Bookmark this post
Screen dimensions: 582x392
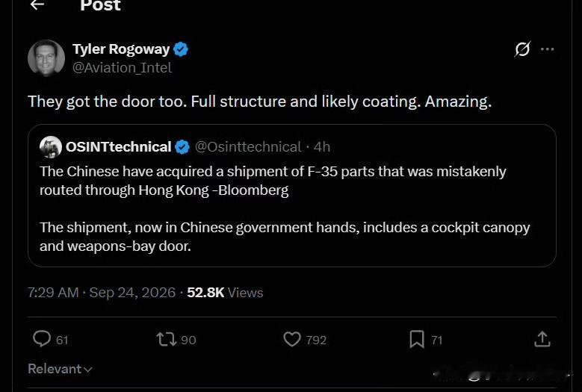click(417, 339)
